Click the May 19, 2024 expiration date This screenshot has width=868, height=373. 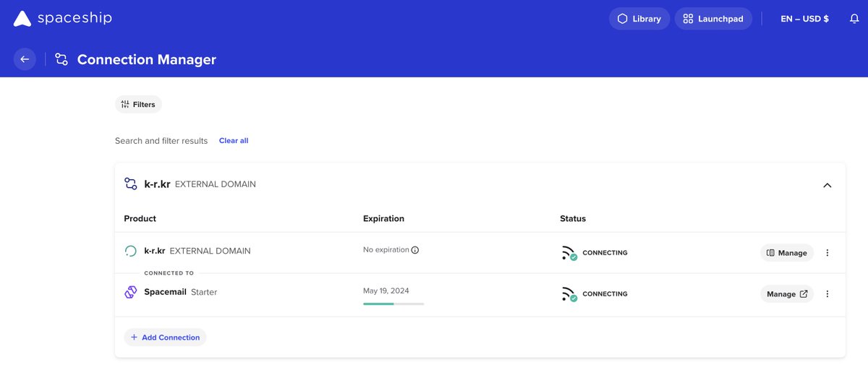pyautogui.click(x=386, y=291)
